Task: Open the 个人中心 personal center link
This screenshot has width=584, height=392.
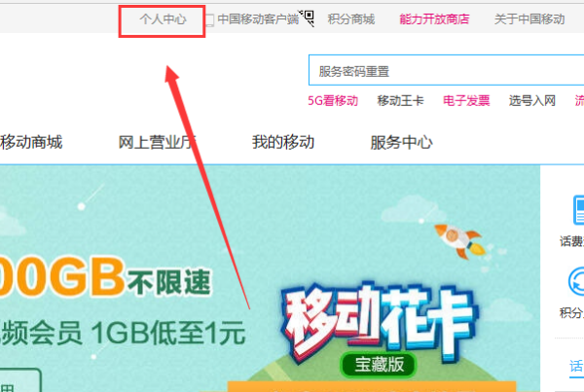Action: pyautogui.click(x=163, y=19)
